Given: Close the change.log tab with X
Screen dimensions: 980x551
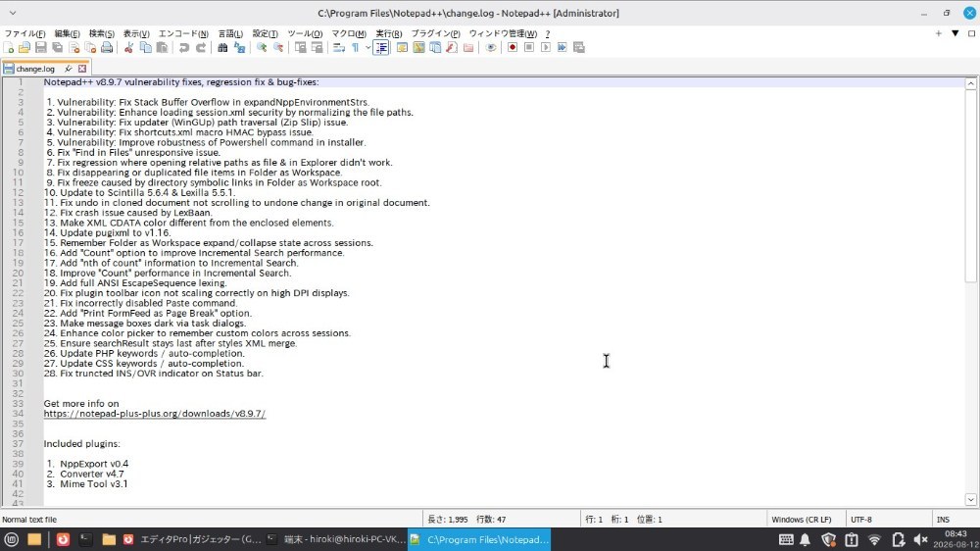Looking at the screenshot, I should click(x=82, y=69).
